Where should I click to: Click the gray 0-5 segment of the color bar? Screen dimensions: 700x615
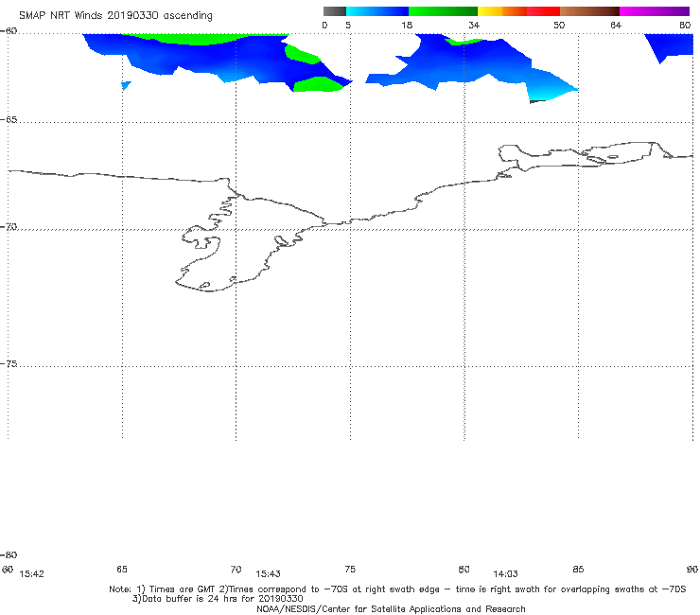pos(335,11)
